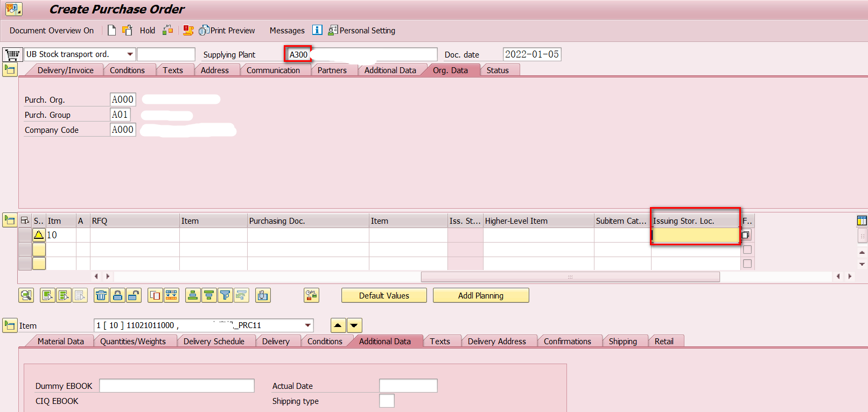This screenshot has width=868, height=412.
Task: Click the table vertical scroll down arrow
Action: (x=862, y=264)
